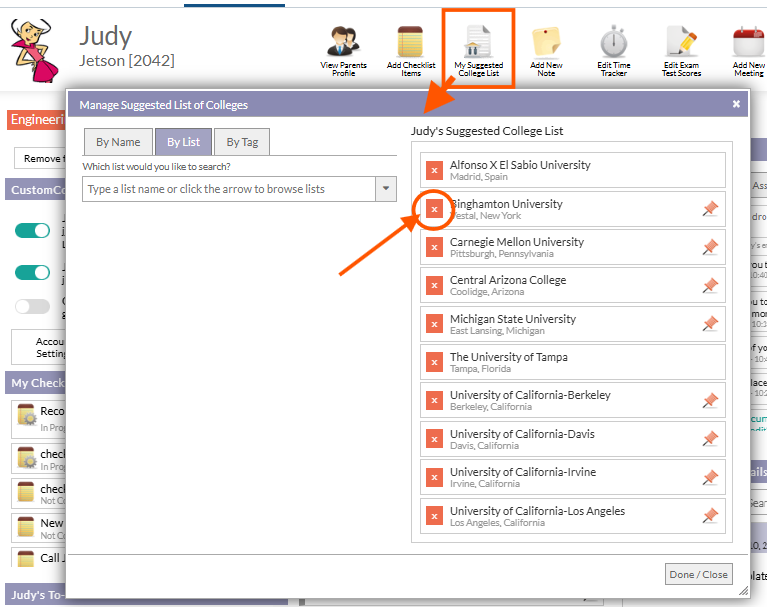Click The University of Tampa name
This screenshot has height=607, width=767.
tap(509, 357)
